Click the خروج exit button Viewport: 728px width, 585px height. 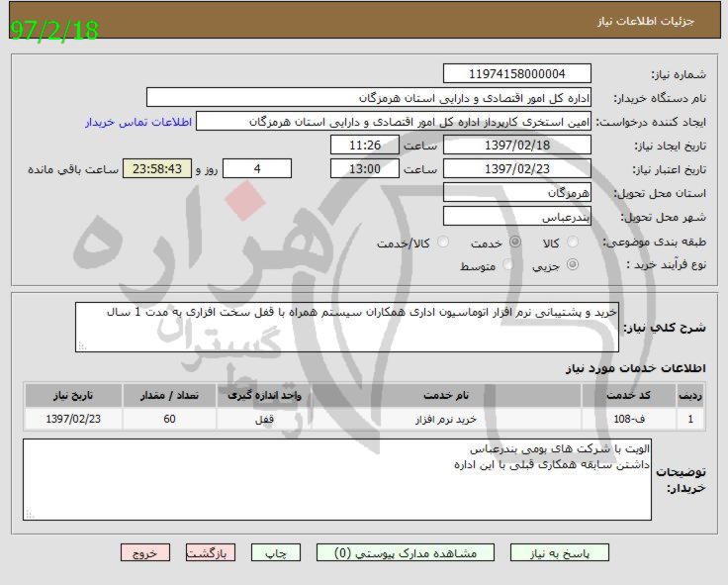coord(145,553)
